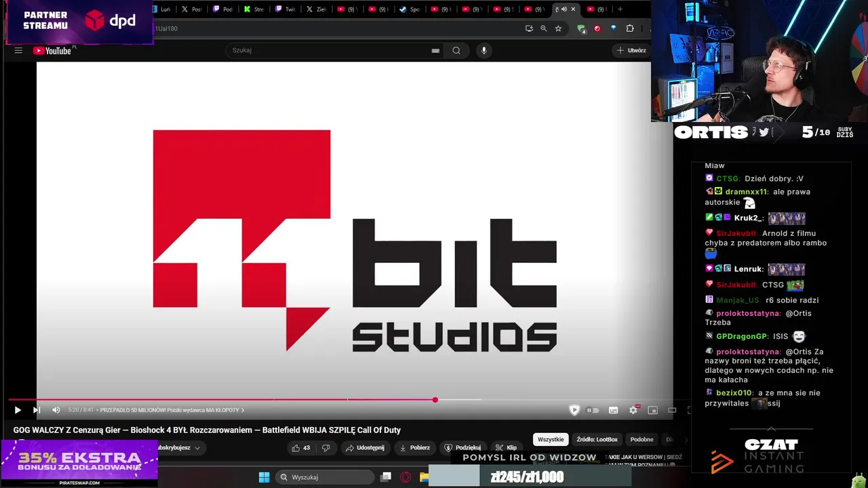868x488 pixels.
Task: Click the taskbar Wyszukaj search box
Action: (x=325, y=477)
